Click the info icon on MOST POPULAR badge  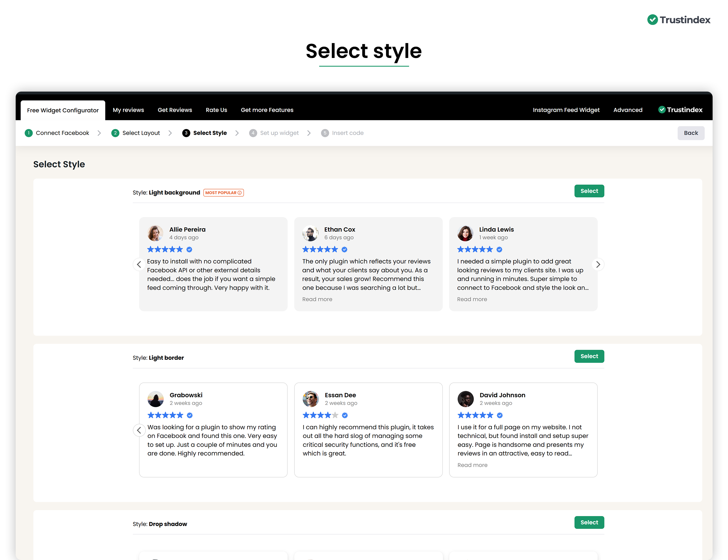[x=240, y=193]
